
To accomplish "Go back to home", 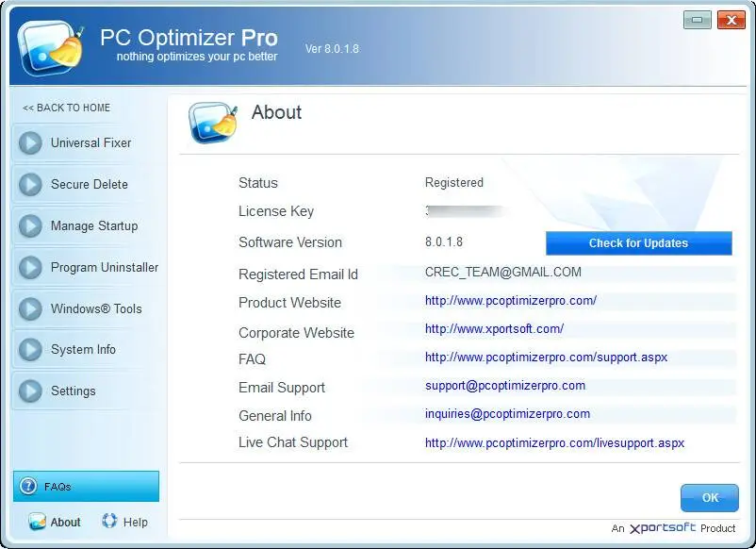I will coord(67,108).
